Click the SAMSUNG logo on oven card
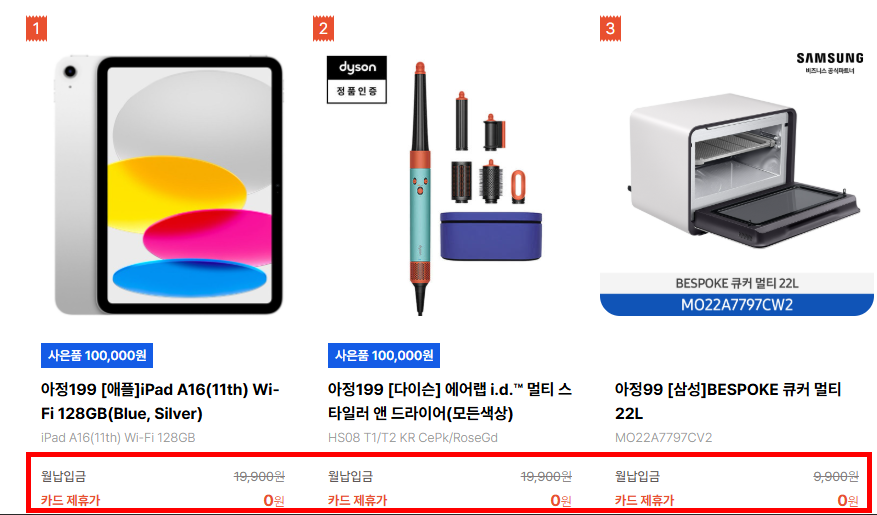 [x=829, y=63]
